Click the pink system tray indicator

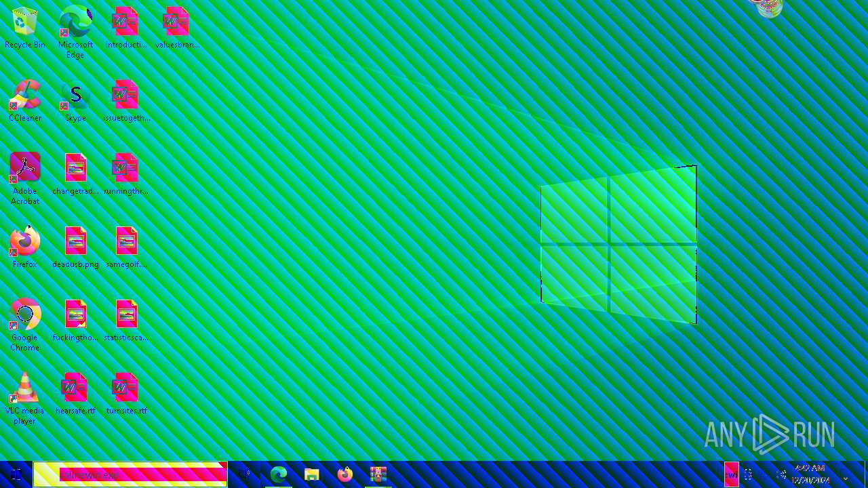click(731, 474)
